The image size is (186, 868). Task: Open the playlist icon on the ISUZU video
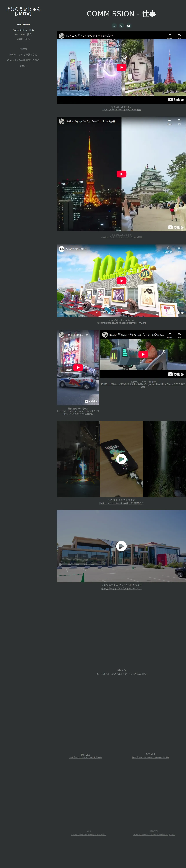coord(179,335)
